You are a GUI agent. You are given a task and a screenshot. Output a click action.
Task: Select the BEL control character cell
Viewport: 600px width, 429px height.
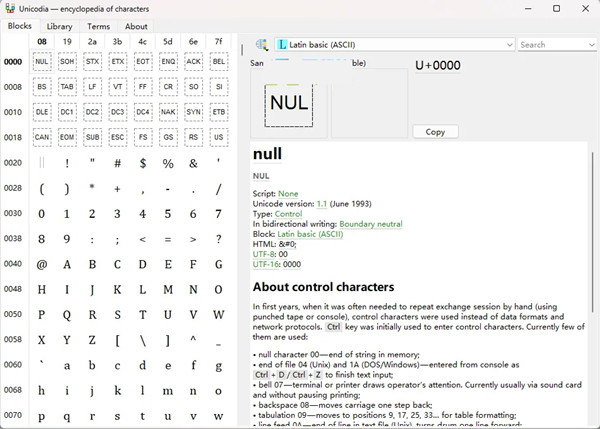click(x=217, y=62)
